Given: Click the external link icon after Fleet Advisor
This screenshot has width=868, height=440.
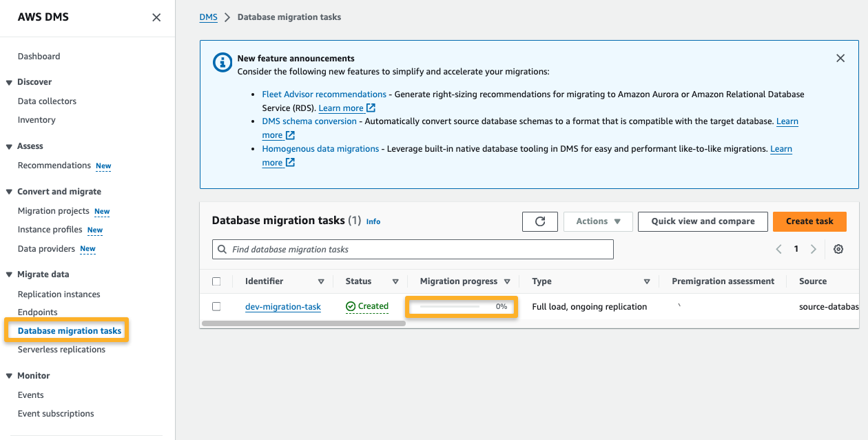Looking at the screenshot, I should click(x=371, y=108).
